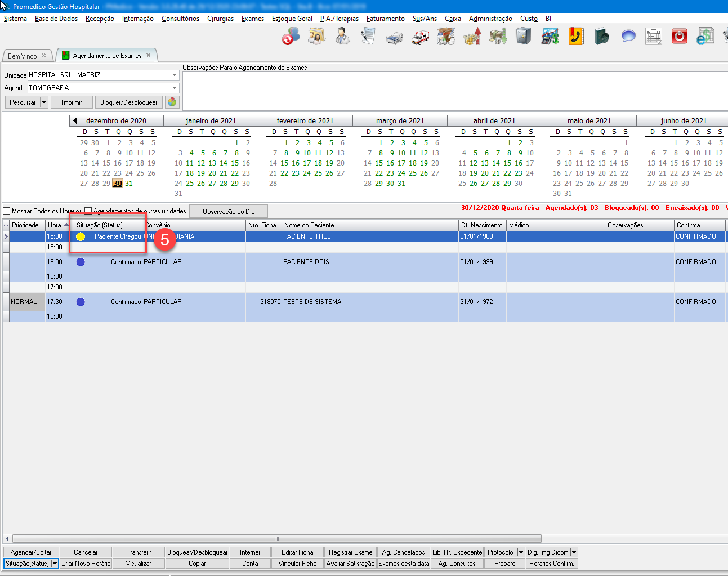Click the Agendar/Editar button
The height and width of the screenshot is (576, 728).
coord(31,552)
